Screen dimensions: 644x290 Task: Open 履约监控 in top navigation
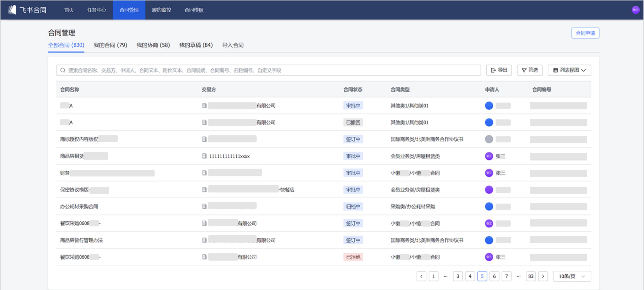[x=161, y=10]
